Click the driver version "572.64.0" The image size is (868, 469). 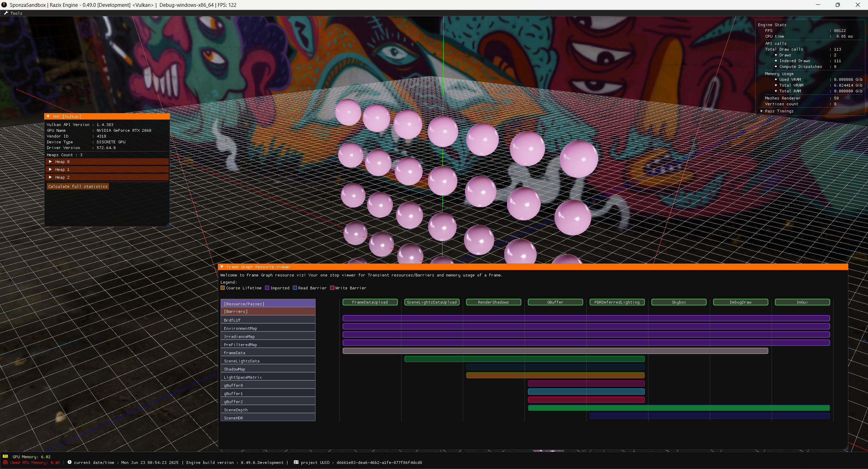click(106, 148)
